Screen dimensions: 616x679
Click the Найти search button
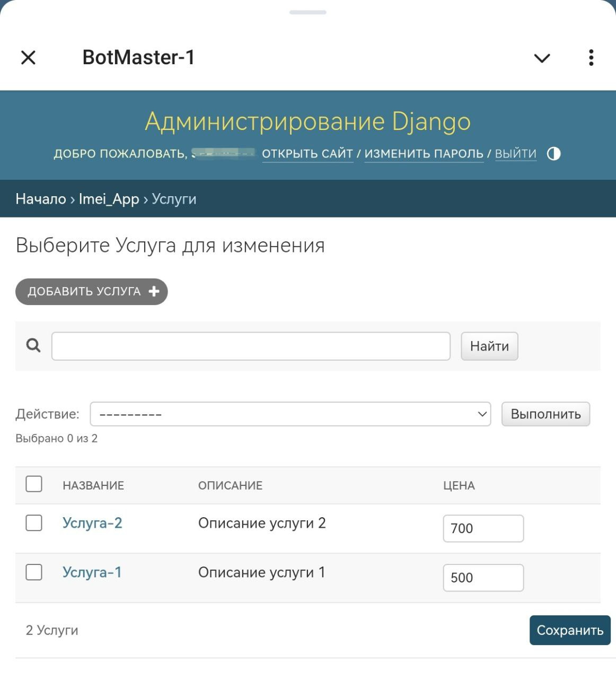(x=489, y=346)
